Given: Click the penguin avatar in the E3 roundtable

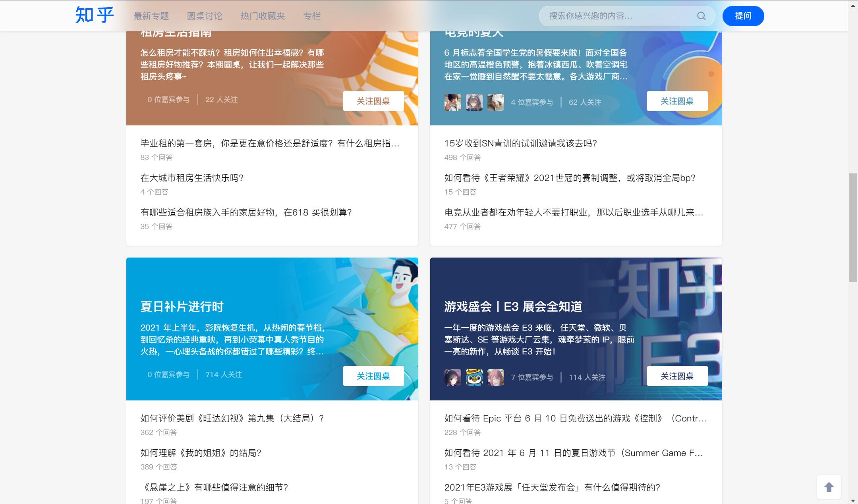Looking at the screenshot, I should tap(474, 377).
